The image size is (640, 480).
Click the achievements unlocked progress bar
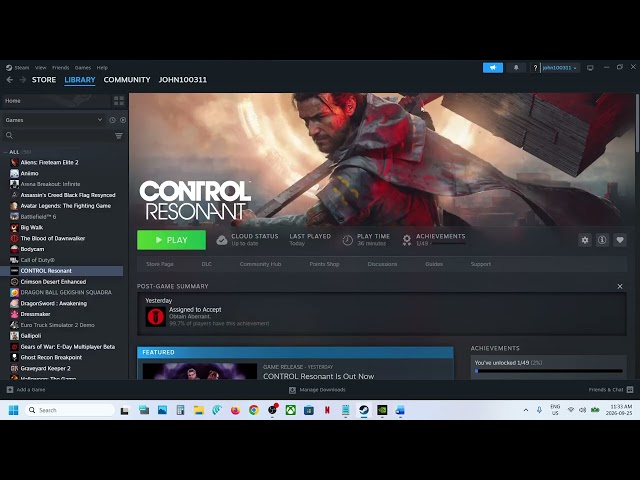pyautogui.click(x=549, y=371)
